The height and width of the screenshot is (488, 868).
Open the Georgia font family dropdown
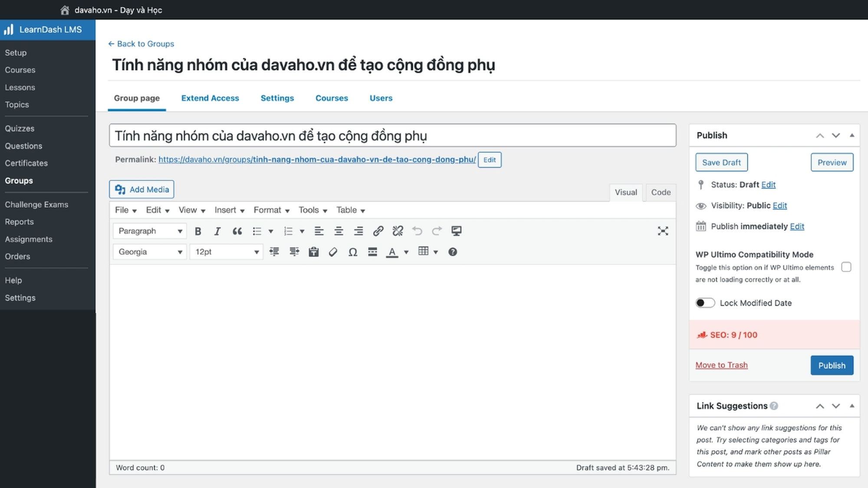click(x=150, y=252)
